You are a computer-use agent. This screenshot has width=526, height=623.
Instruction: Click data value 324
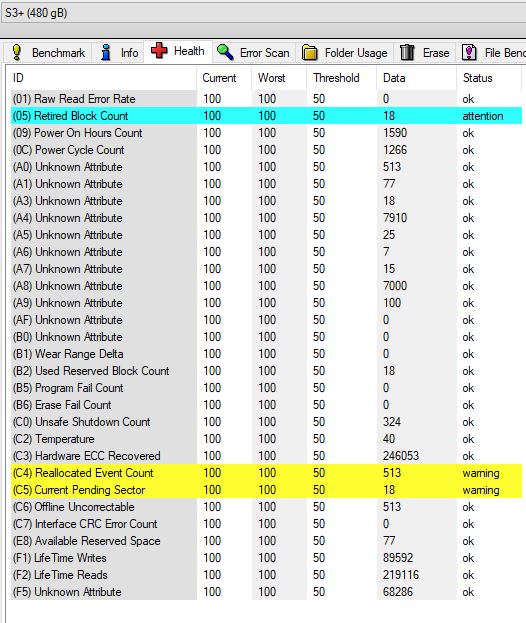pyautogui.click(x=392, y=422)
